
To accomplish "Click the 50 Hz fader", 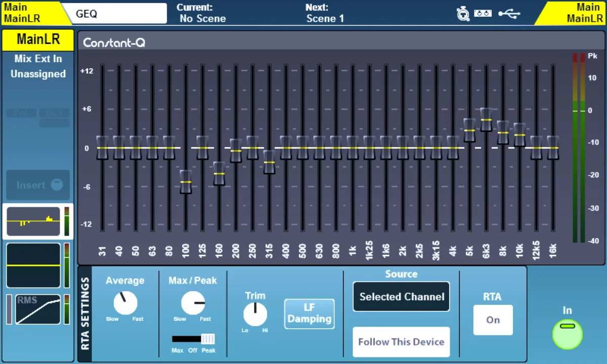I will [136, 148].
